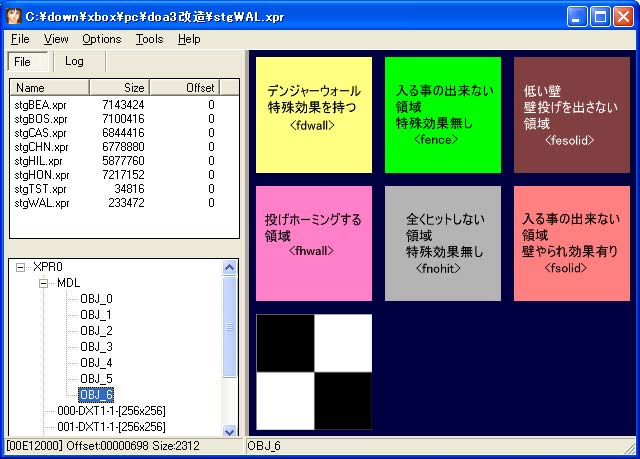Viewport: 640px width, 459px height.
Task: Select stgCHN.xpr in file list
Action: coord(41,147)
